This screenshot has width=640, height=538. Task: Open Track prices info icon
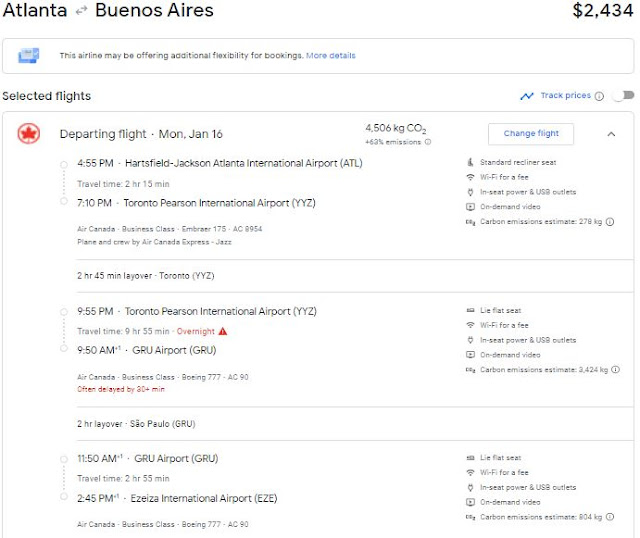pyautogui.click(x=599, y=96)
